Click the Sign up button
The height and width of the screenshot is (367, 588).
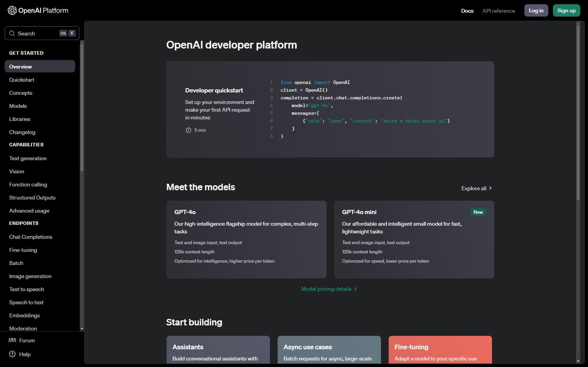pyautogui.click(x=566, y=10)
